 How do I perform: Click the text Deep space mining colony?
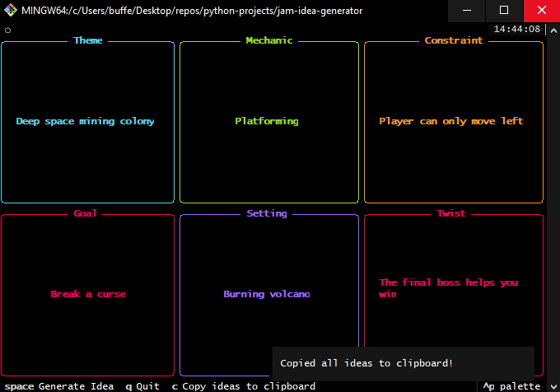coord(85,121)
